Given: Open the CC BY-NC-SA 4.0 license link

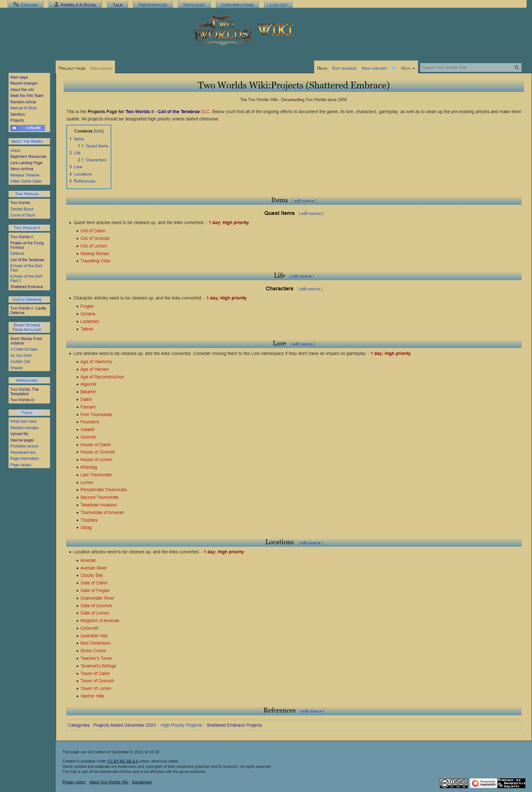Looking at the screenshot, I should tap(123, 761).
